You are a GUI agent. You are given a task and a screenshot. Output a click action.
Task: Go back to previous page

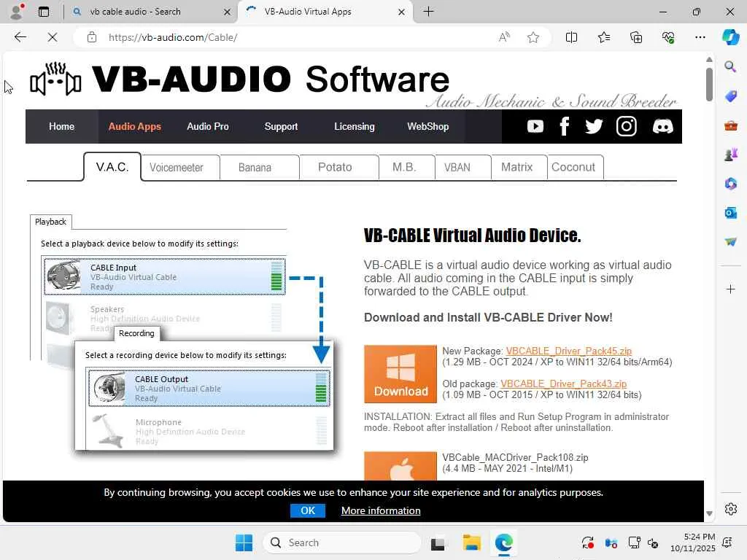click(20, 37)
